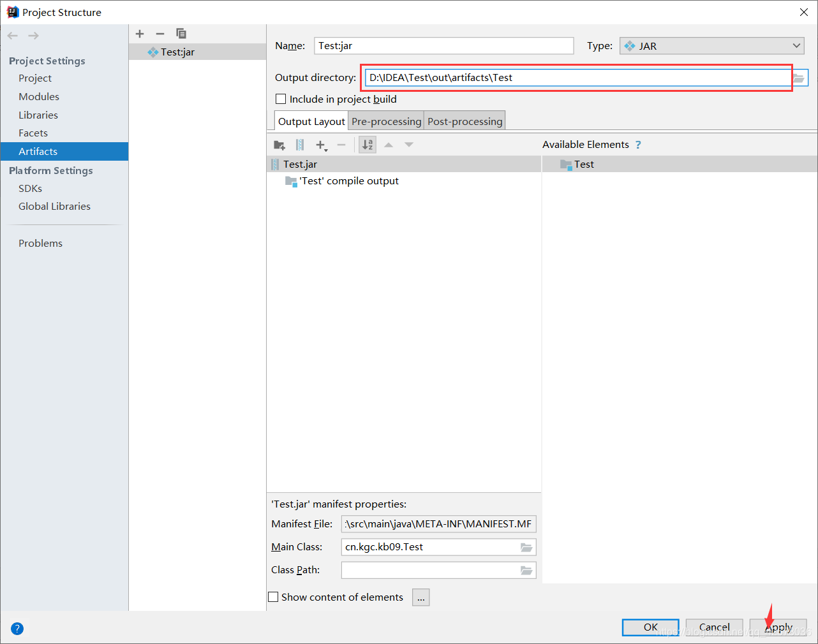818x644 pixels.
Task: Click the Cancel button
Action: (x=714, y=627)
